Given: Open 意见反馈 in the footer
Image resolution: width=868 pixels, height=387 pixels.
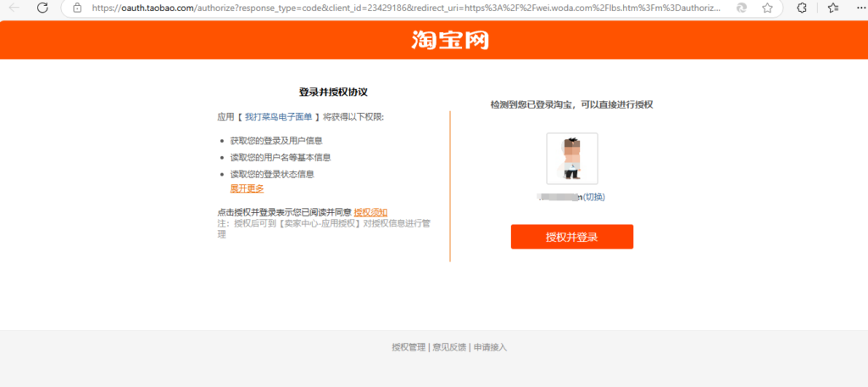Looking at the screenshot, I should (x=449, y=347).
